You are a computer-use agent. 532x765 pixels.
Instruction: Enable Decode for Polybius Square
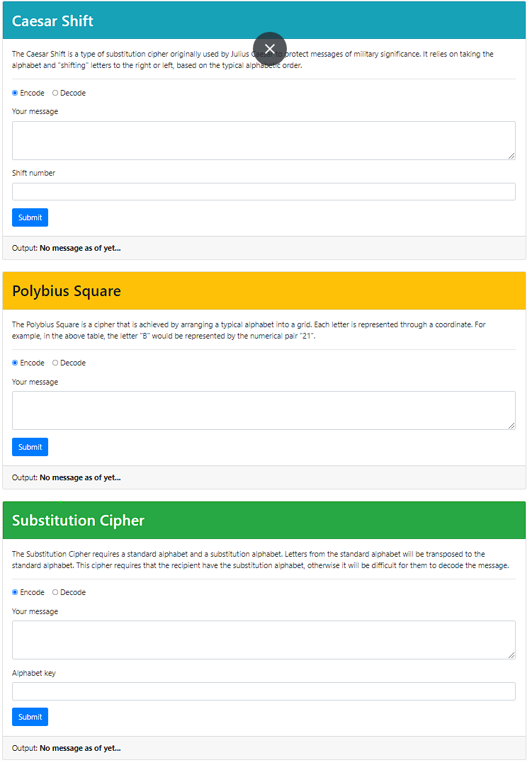pyautogui.click(x=54, y=362)
